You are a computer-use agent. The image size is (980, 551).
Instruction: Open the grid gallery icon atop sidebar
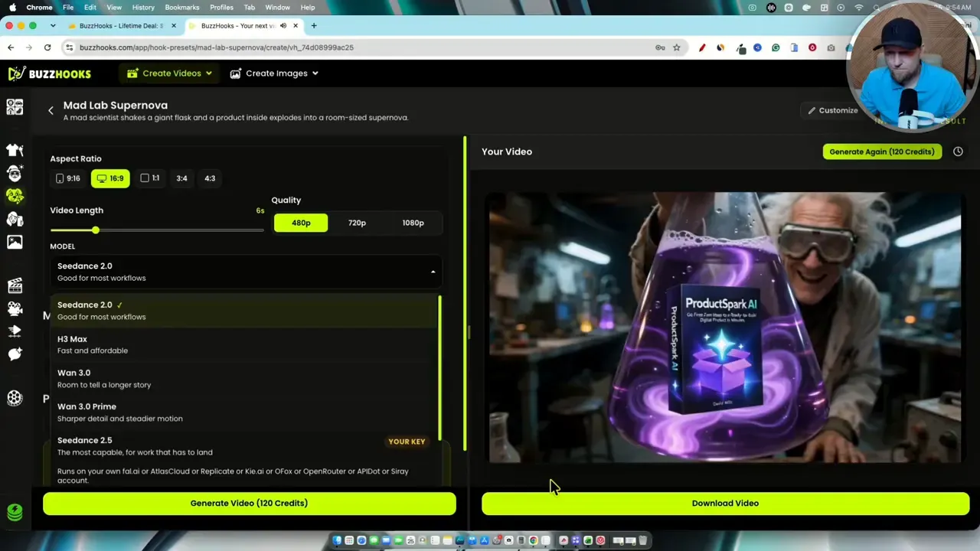15,107
